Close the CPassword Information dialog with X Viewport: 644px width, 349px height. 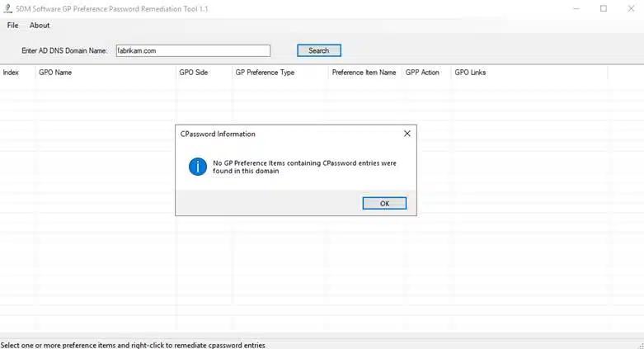[407, 134]
